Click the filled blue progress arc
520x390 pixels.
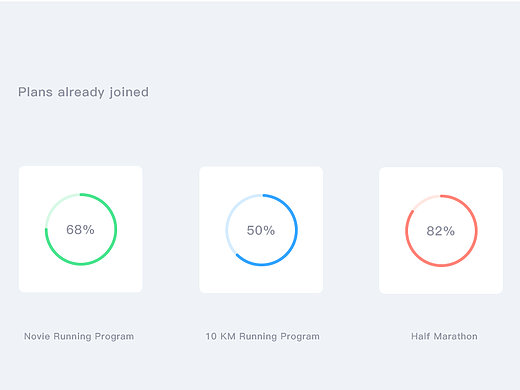[x=296, y=231]
